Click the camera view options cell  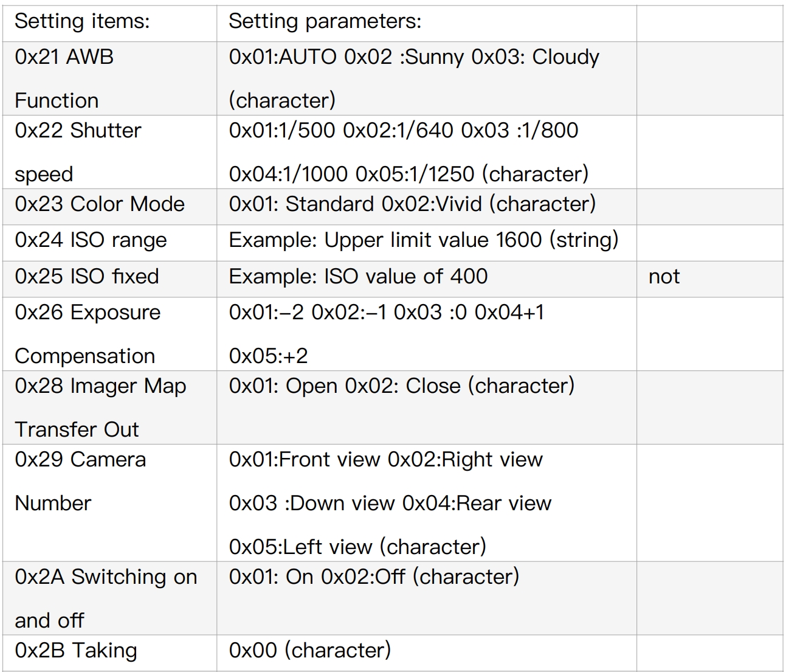pyautogui.click(x=390, y=503)
